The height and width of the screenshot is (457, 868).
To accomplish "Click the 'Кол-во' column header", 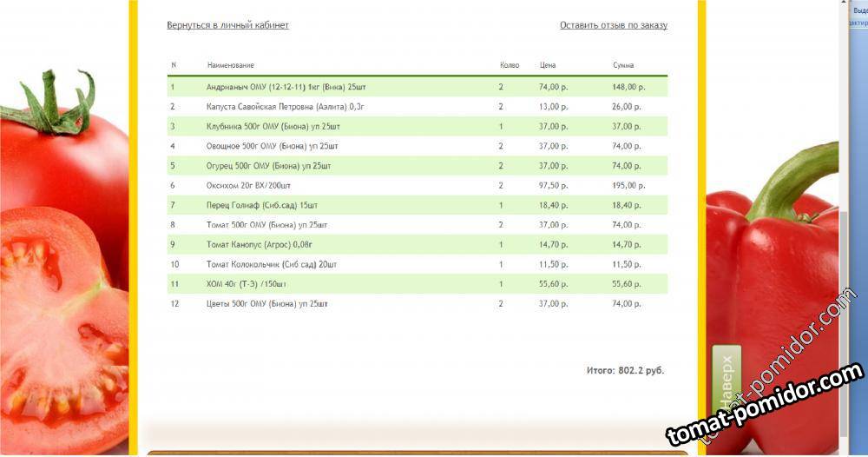I will [x=510, y=65].
